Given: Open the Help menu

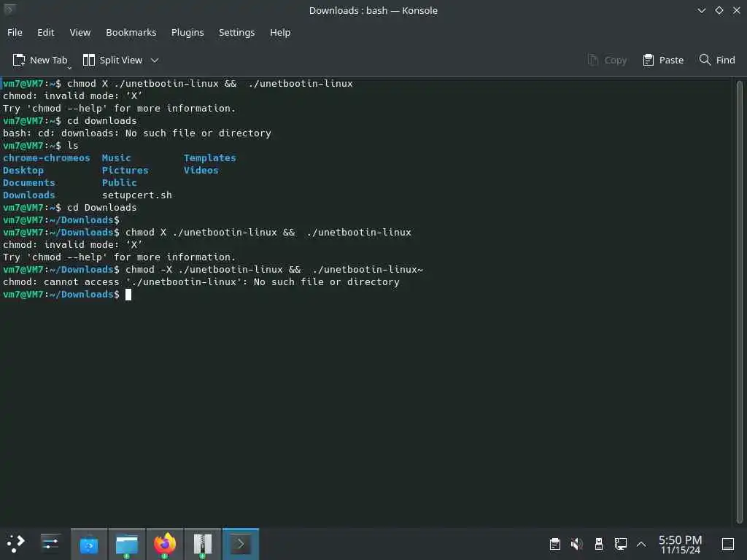Looking at the screenshot, I should click(x=280, y=32).
